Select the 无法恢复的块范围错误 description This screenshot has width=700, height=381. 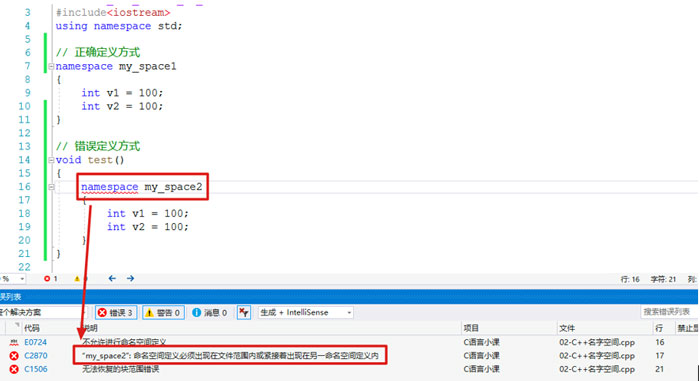pos(121,369)
